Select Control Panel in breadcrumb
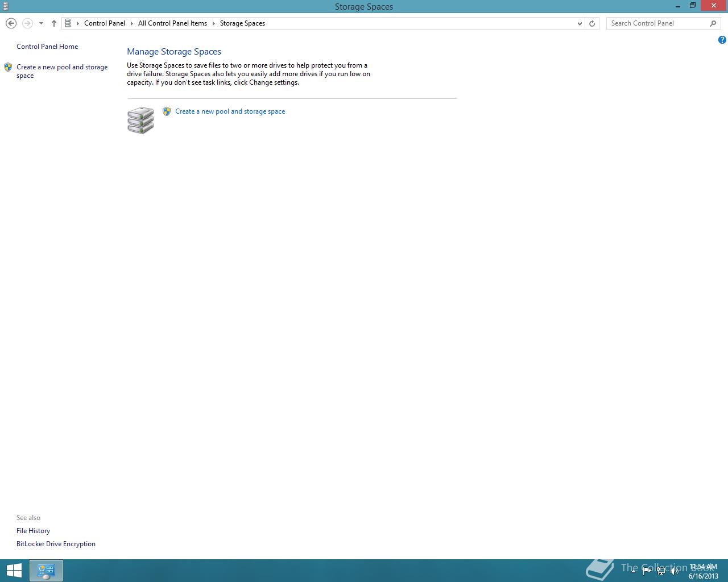This screenshot has width=728, height=582. 105,23
